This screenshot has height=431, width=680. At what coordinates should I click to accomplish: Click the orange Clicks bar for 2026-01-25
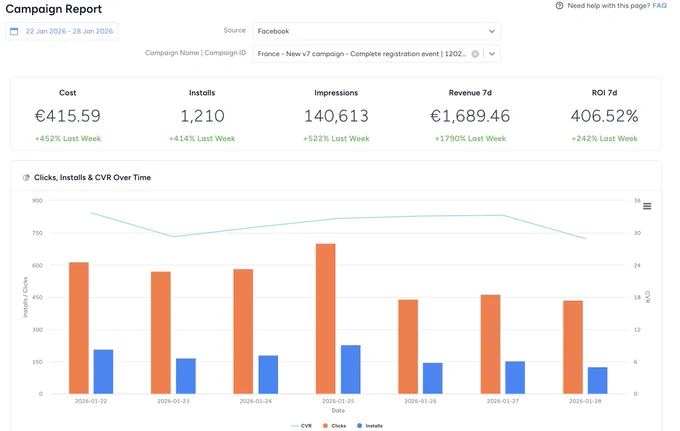point(326,319)
